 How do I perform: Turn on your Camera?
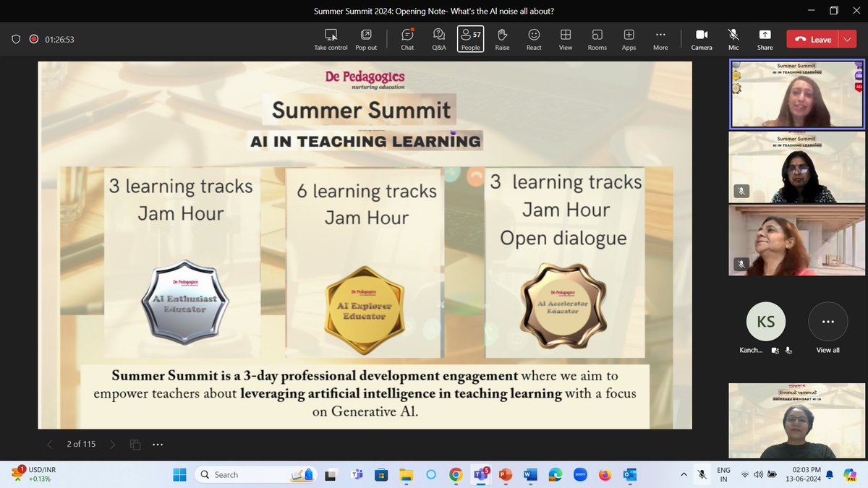pos(701,38)
